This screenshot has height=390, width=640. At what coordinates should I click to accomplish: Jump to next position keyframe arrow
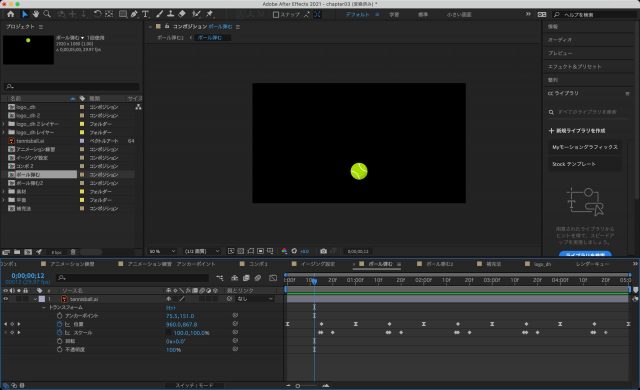click(x=19, y=324)
